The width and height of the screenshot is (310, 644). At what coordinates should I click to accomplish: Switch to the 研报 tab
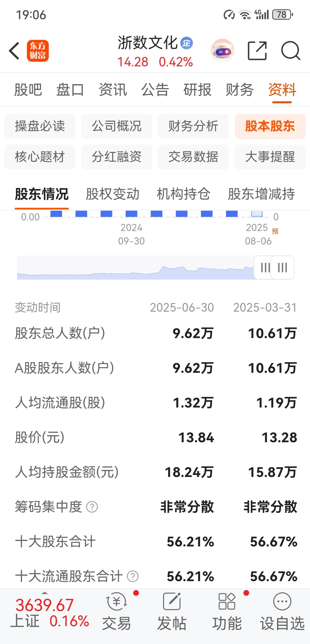tap(197, 90)
